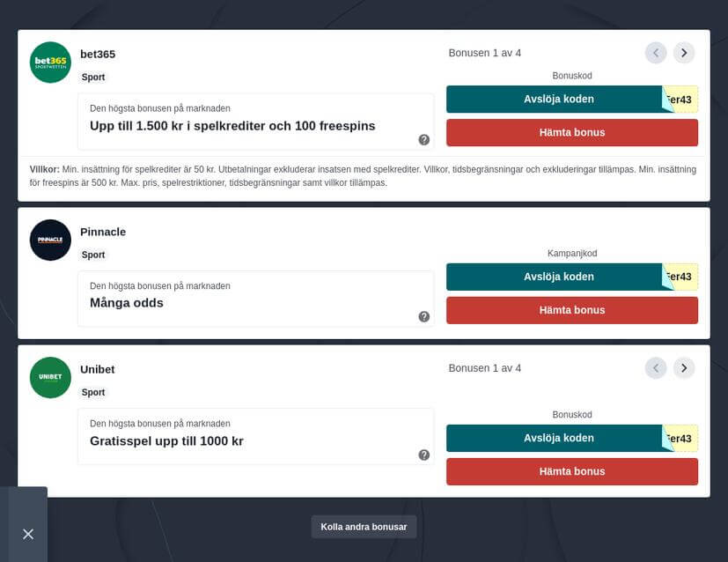728x562 pixels.
Task: Reveal the Pinnacle campaign code
Action: (x=558, y=277)
